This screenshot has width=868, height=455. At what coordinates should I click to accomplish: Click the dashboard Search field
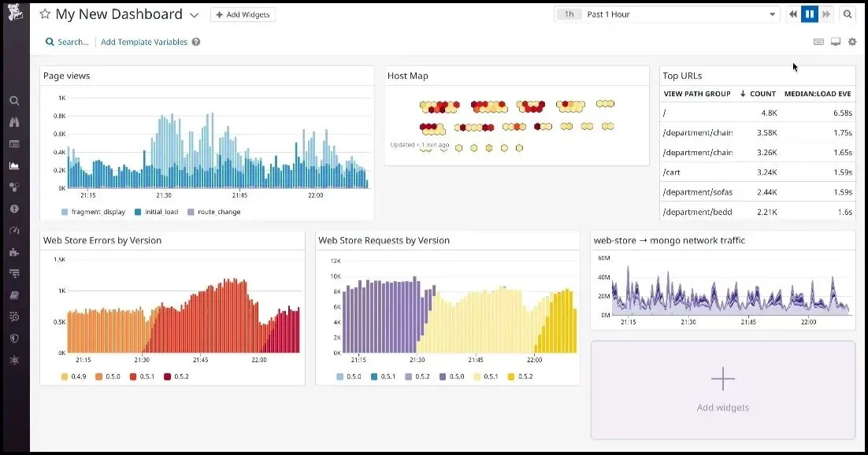click(x=67, y=42)
